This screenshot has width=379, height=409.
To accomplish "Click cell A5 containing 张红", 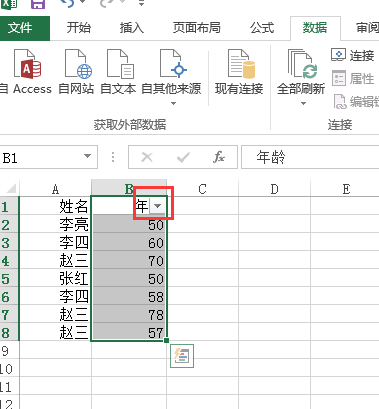I will (55, 278).
